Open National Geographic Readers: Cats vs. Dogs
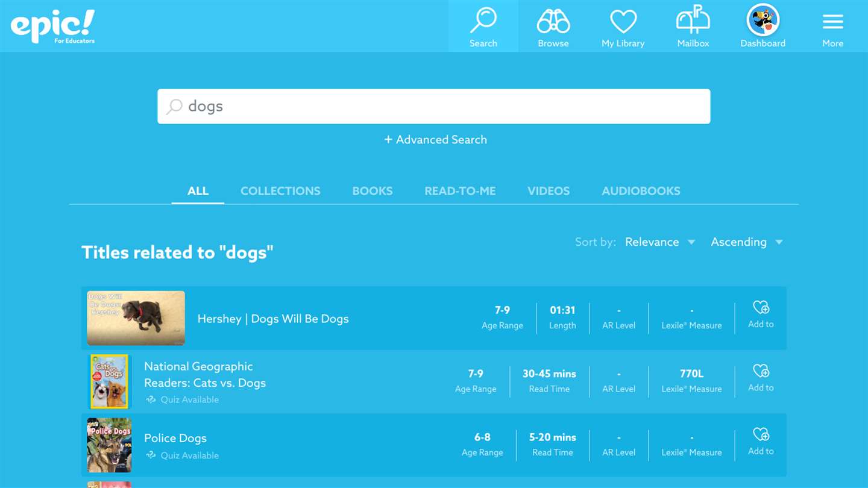Viewport: 868px width, 488px height. pyautogui.click(x=205, y=375)
